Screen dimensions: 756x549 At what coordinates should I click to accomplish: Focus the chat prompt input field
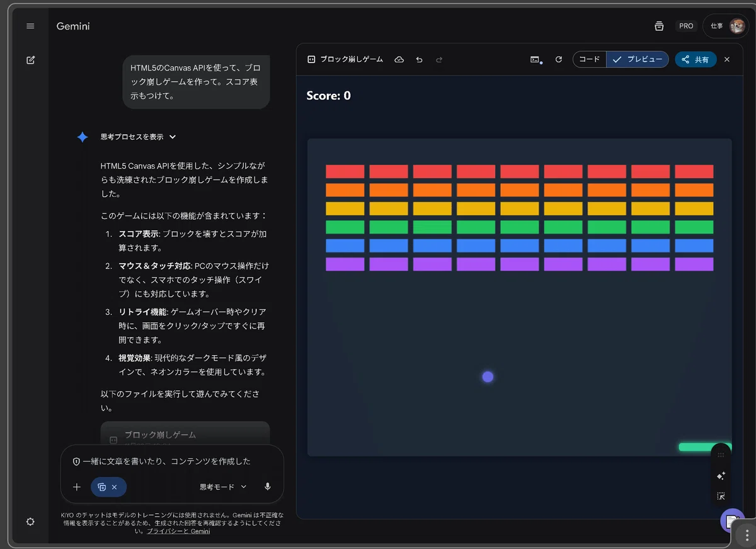pos(172,461)
